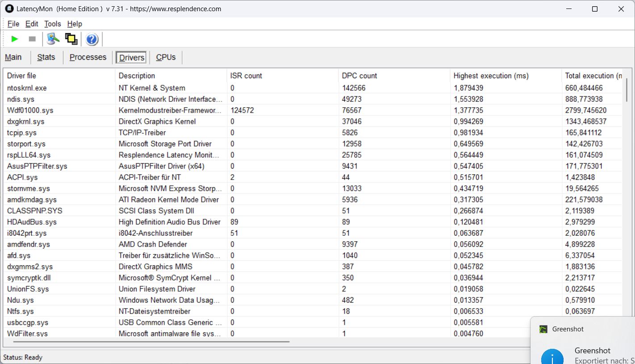635x364 pixels.
Task: Click the 'Status: Ready' status bar text
Action: pyautogui.click(x=23, y=357)
